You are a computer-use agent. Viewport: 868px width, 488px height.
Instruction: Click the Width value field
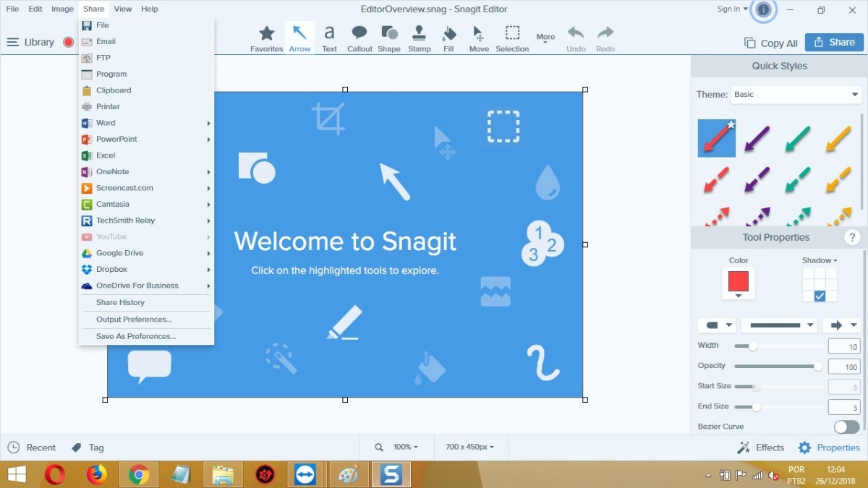[x=844, y=346]
